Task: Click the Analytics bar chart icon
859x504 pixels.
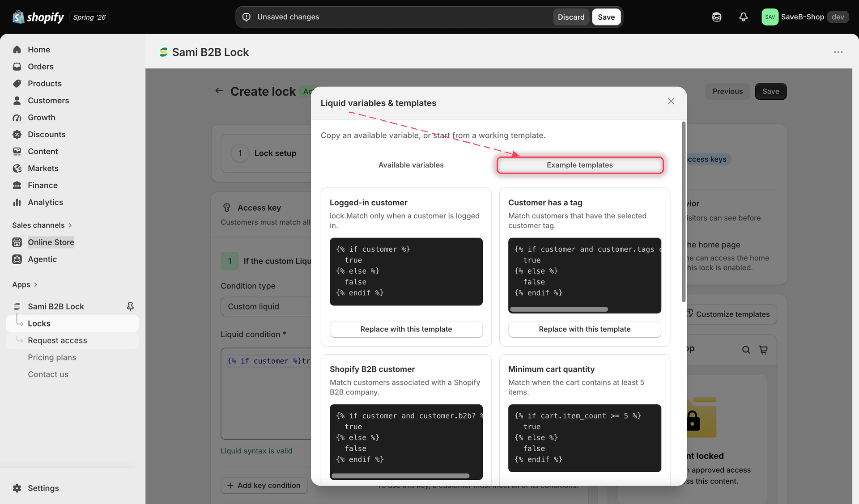Action: (x=17, y=203)
